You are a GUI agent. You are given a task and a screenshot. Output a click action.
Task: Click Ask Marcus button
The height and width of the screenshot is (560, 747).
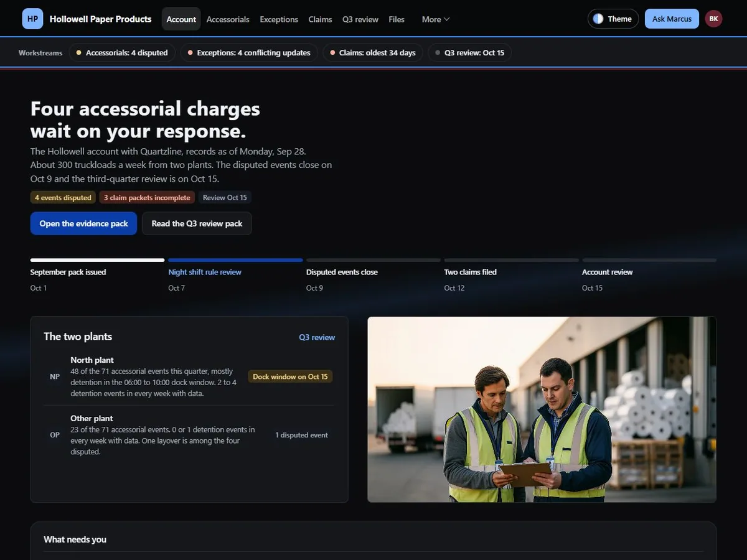[672, 19]
